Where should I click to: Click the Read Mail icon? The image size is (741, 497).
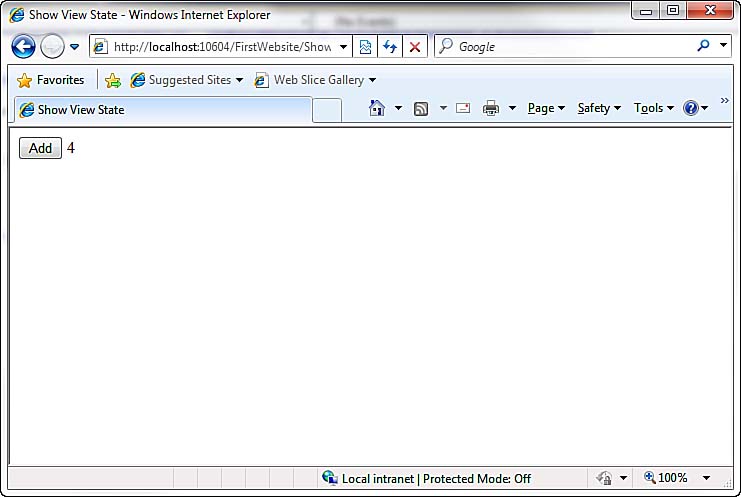pyautogui.click(x=463, y=108)
